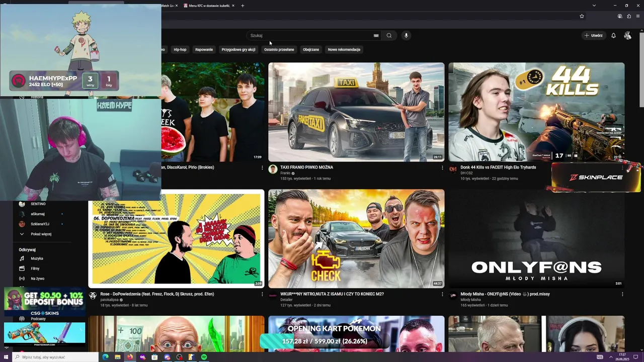Click the Detailer channel name
Image resolution: width=644 pixels, height=362 pixels.
tap(286, 300)
